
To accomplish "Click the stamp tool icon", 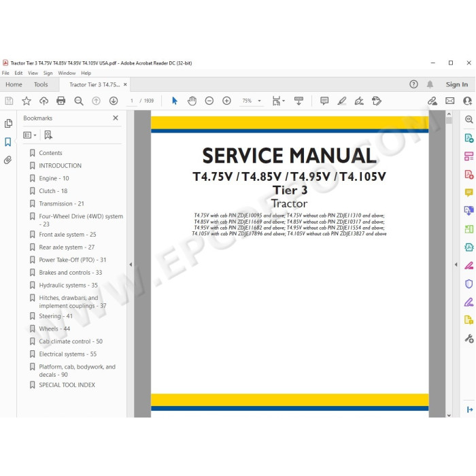I will 377,101.
